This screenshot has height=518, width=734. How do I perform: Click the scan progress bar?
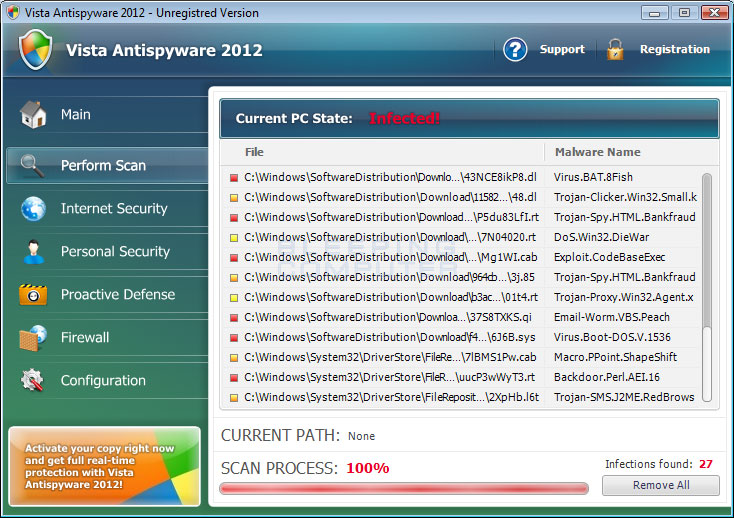point(404,489)
